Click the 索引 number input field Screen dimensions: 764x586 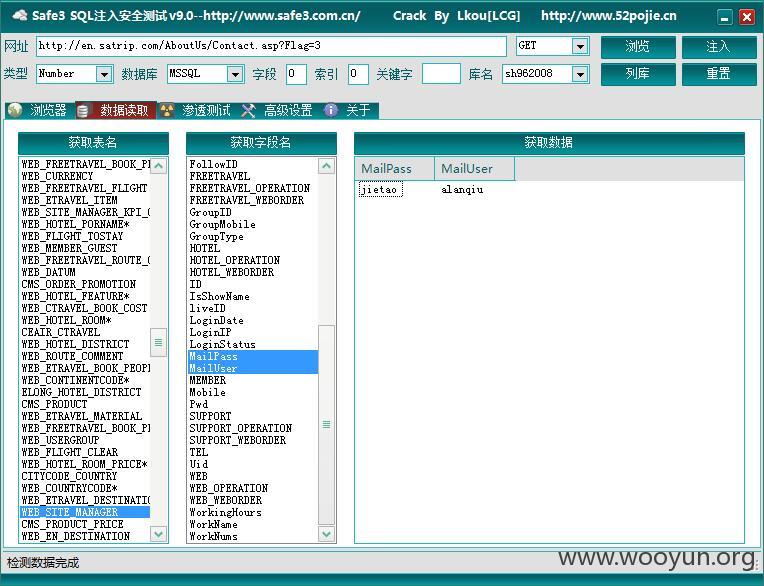coord(358,74)
